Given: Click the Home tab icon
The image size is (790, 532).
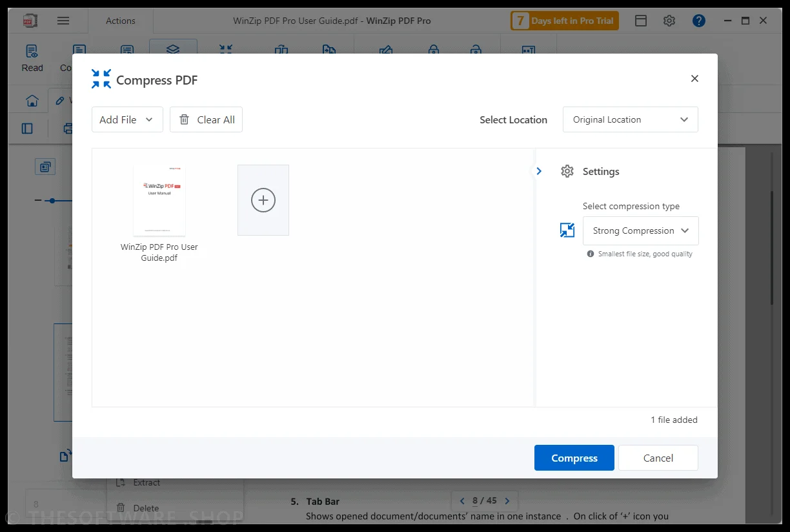Looking at the screenshot, I should (x=32, y=101).
